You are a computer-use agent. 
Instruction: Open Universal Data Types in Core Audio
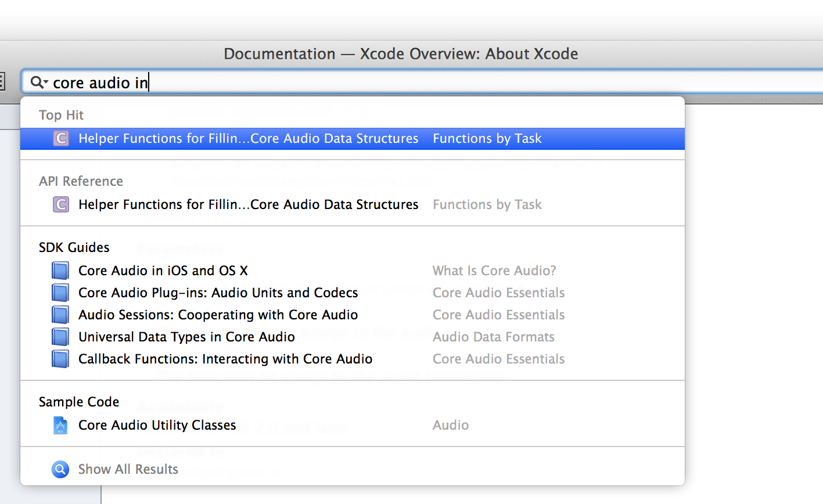186,337
